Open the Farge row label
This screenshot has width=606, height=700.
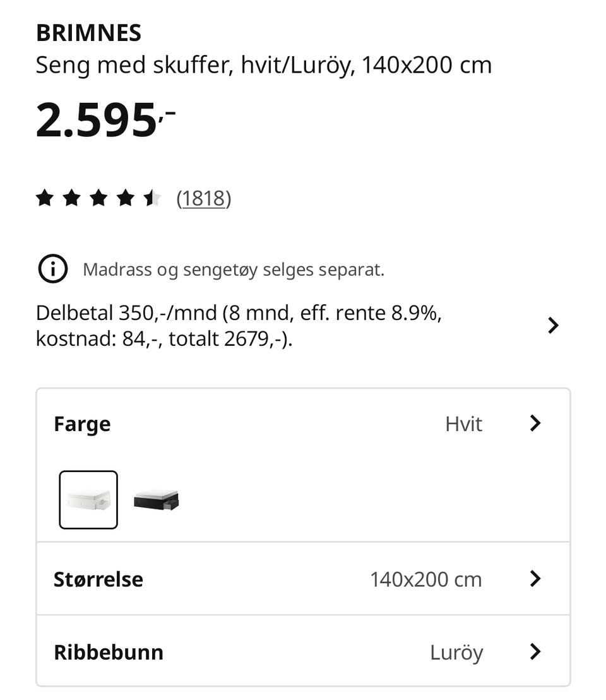coord(82,424)
